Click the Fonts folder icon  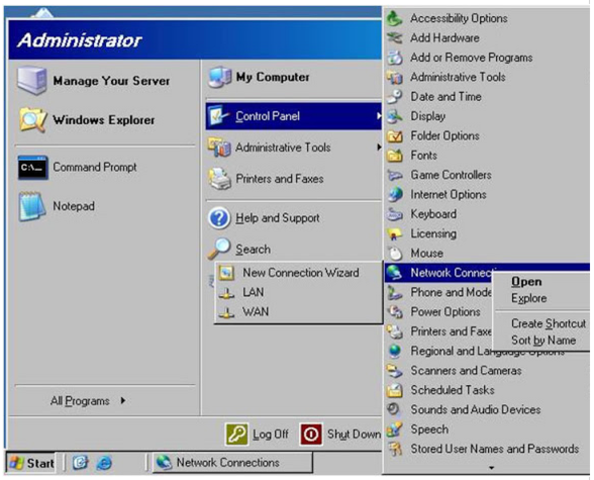pos(394,155)
